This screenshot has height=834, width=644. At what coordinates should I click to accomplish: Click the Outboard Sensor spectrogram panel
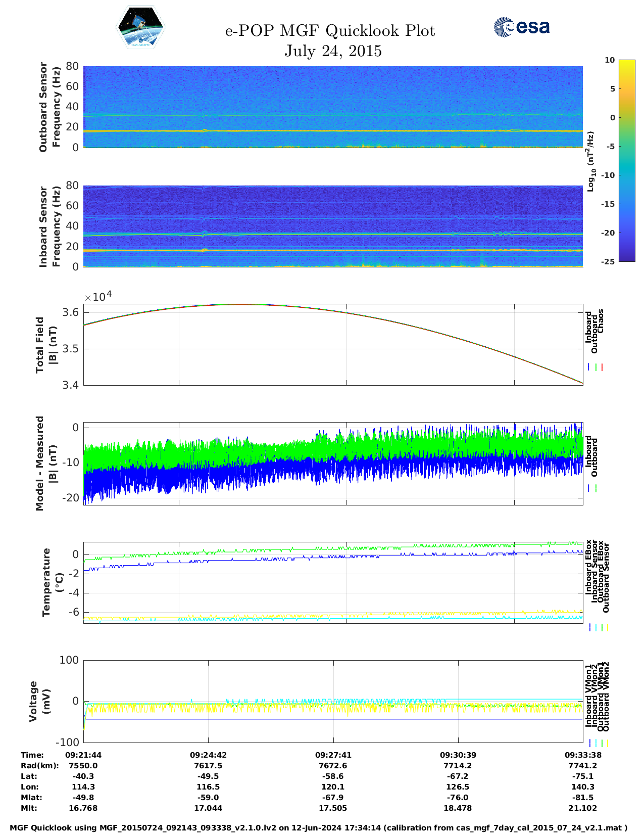pyautogui.click(x=333, y=107)
